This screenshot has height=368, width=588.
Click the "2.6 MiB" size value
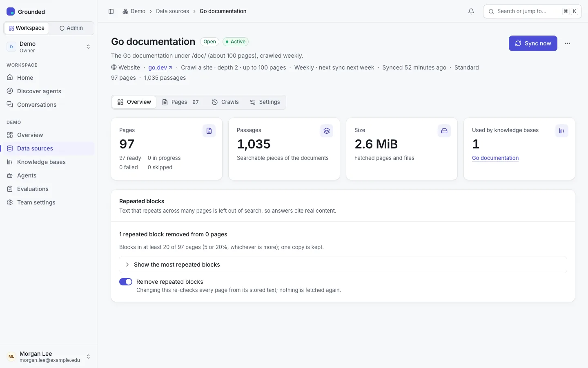pos(376,144)
